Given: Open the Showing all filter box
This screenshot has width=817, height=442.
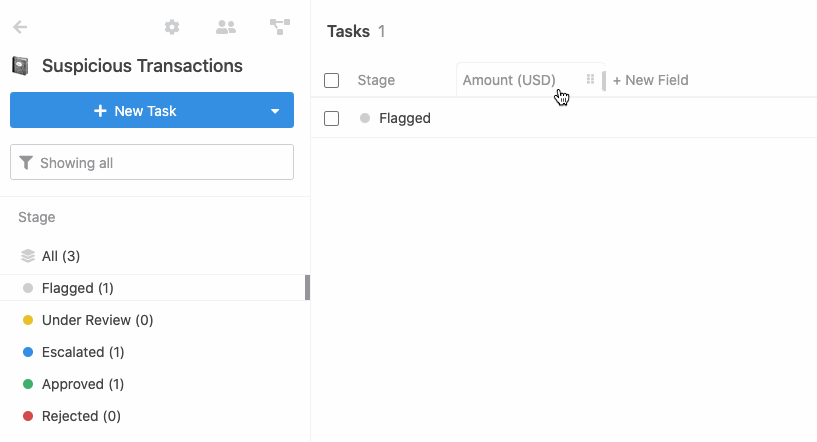Looking at the screenshot, I should (x=152, y=162).
